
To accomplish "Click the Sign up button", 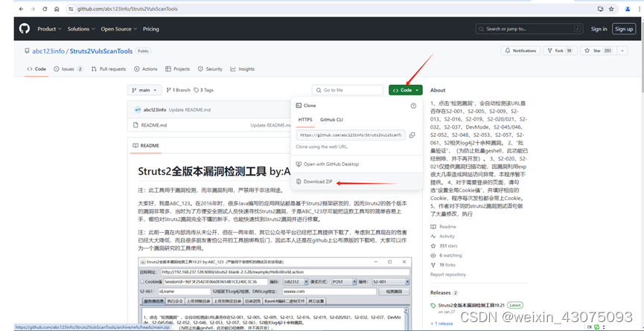I will pos(624,29).
